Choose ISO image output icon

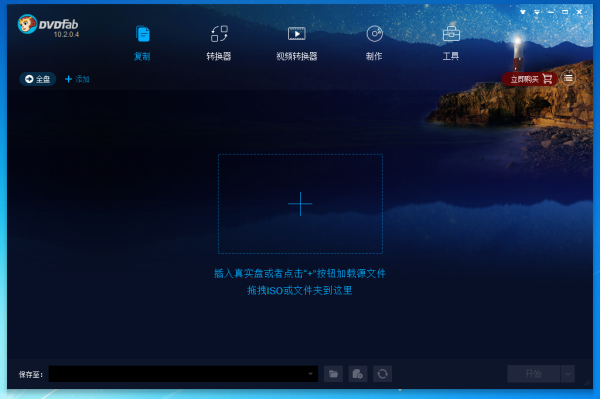point(358,374)
